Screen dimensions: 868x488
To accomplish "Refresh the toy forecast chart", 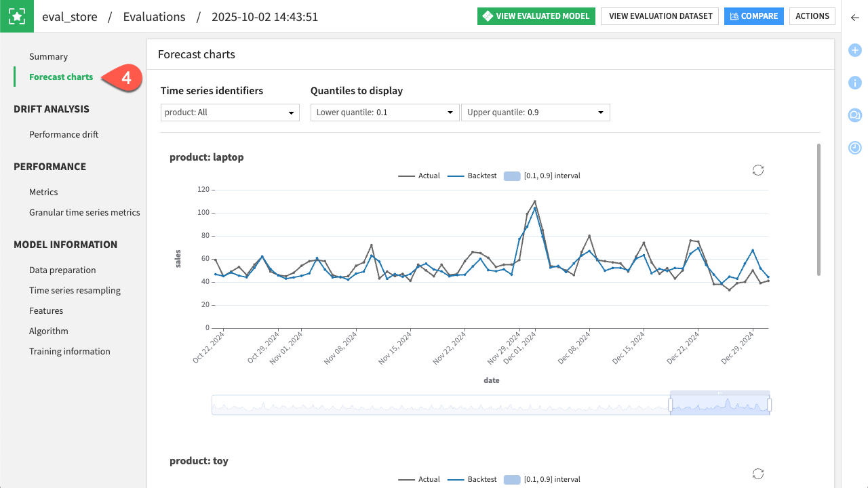I will click(757, 474).
